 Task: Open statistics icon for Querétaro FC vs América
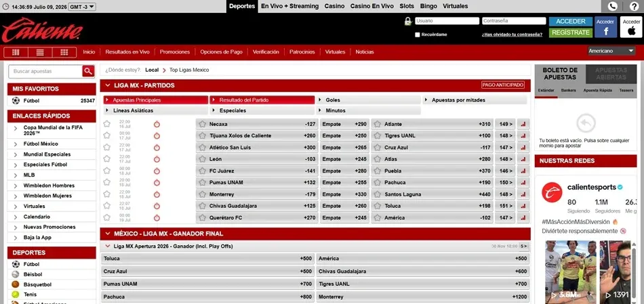(523, 218)
